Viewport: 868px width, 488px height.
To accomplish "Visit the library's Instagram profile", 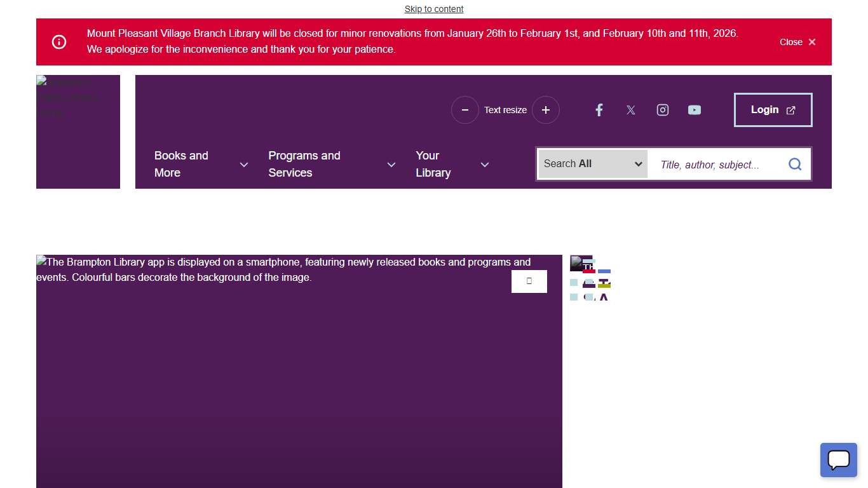I will pos(662,110).
